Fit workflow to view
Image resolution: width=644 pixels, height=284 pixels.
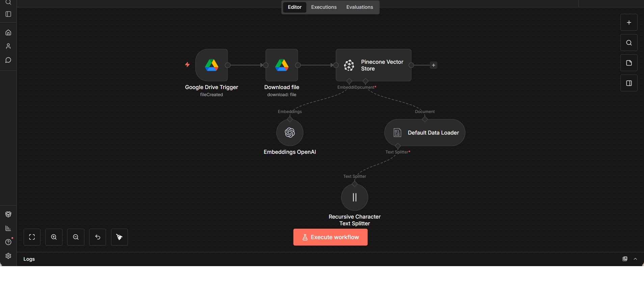point(32,237)
